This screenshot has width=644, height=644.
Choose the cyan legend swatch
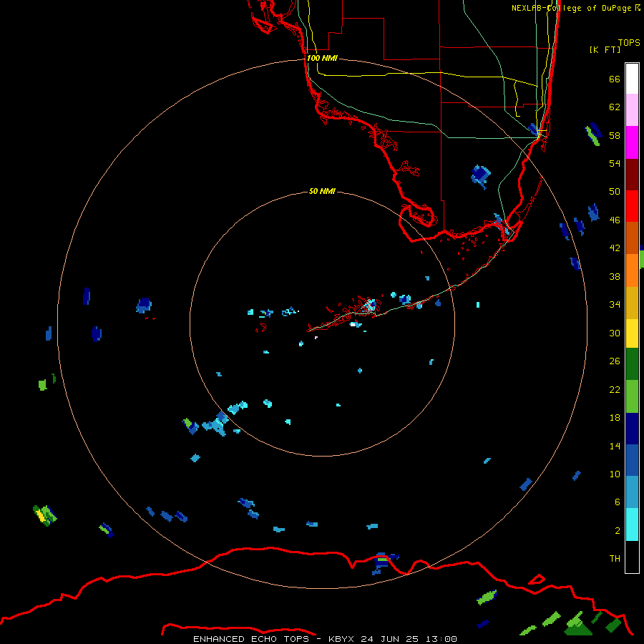632,525
